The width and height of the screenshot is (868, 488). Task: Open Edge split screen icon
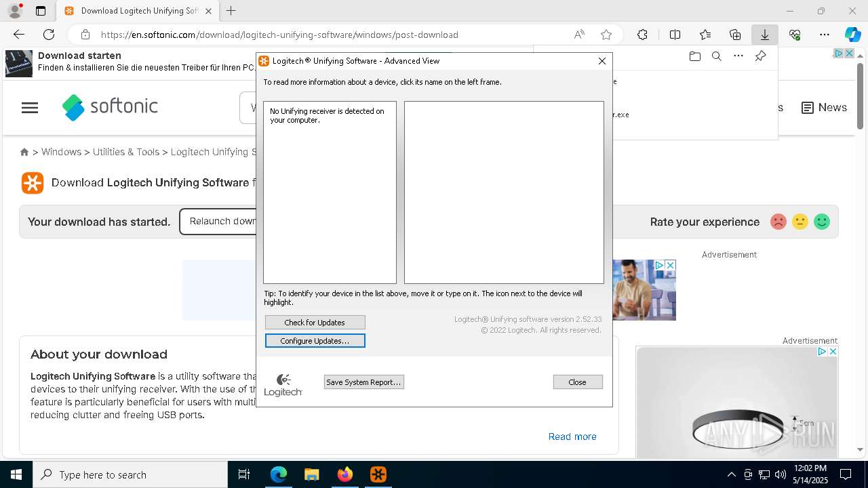point(675,35)
